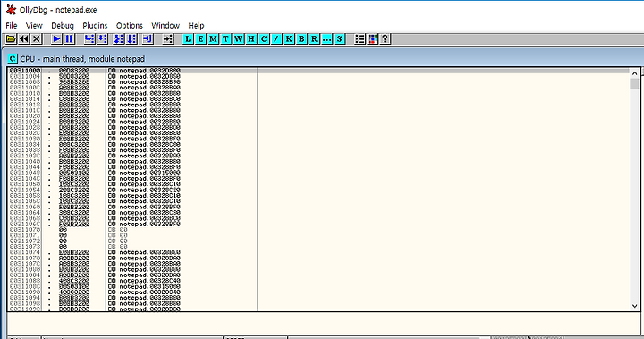
Task: Close the debugged program with the X icon
Action: pyautogui.click(x=37, y=39)
